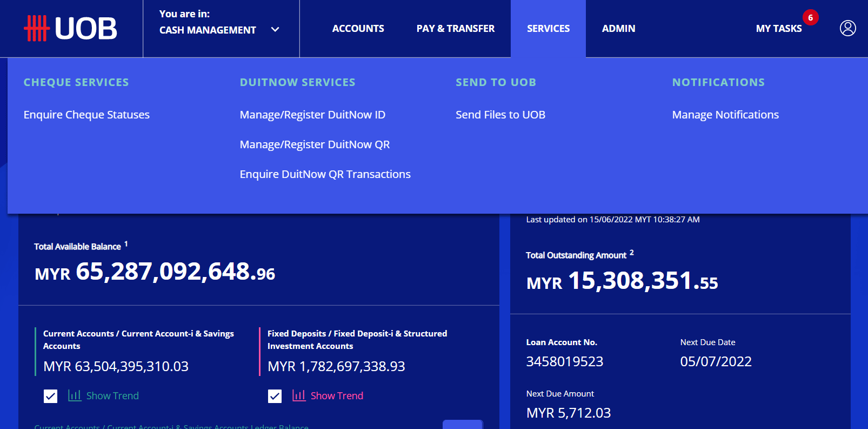Open the Admin menu
868x429 pixels.
(x=618, y=29)
